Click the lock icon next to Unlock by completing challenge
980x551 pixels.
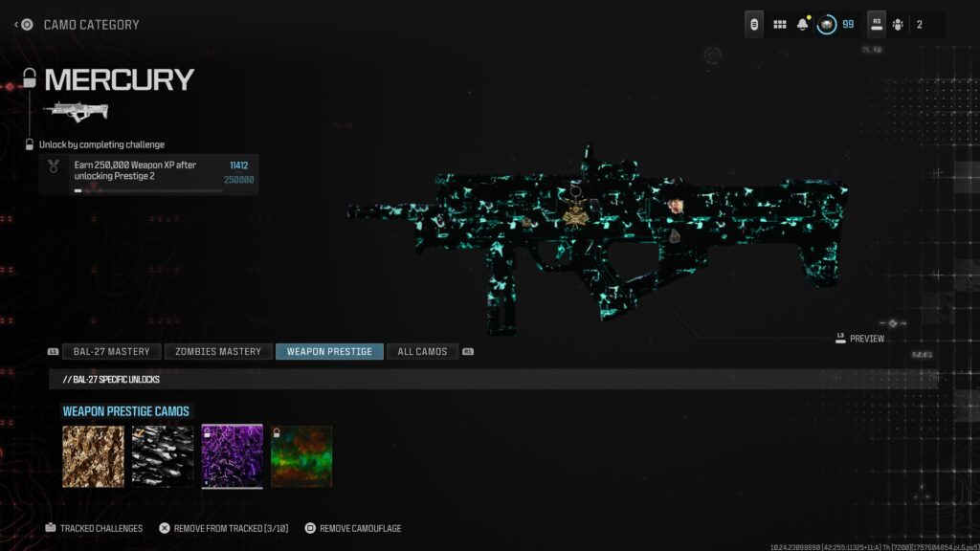pos(30,144)
